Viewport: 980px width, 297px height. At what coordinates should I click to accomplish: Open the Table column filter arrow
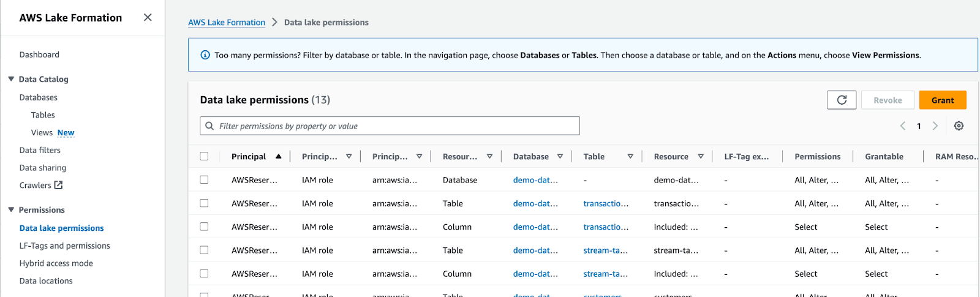tap(630, 156)
